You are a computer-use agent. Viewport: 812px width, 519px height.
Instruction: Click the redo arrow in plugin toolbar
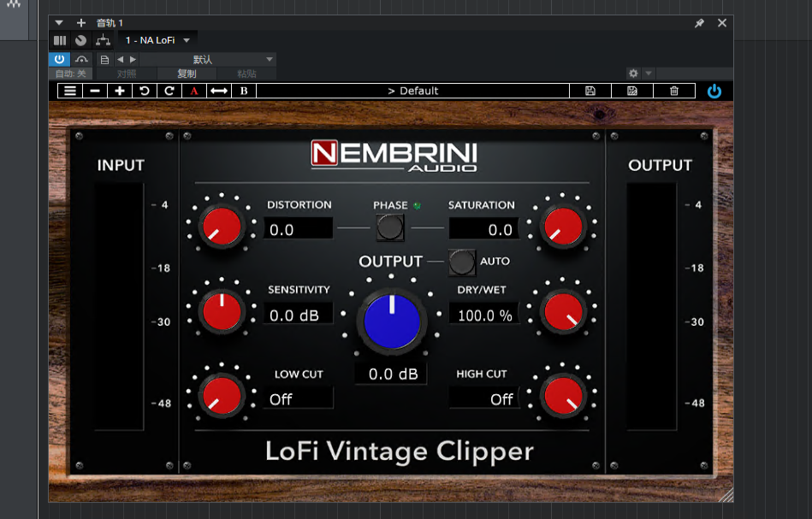coord(168,91)
